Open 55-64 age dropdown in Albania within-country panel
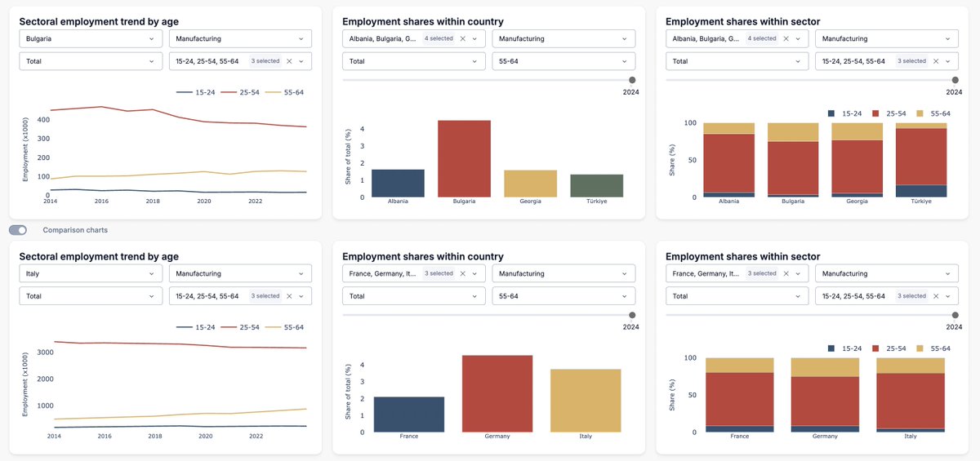 [563, 61]
